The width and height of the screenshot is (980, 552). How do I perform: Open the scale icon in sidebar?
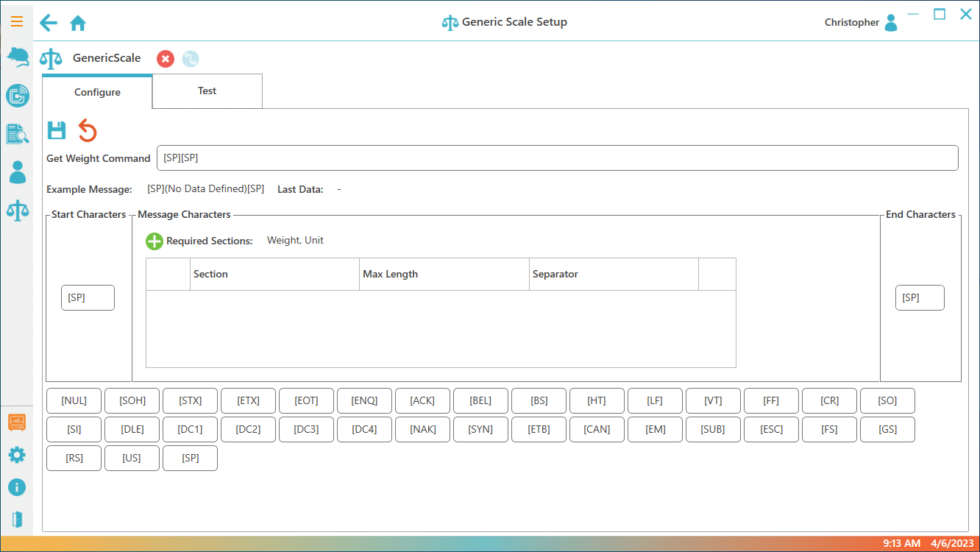pos(17,210)
